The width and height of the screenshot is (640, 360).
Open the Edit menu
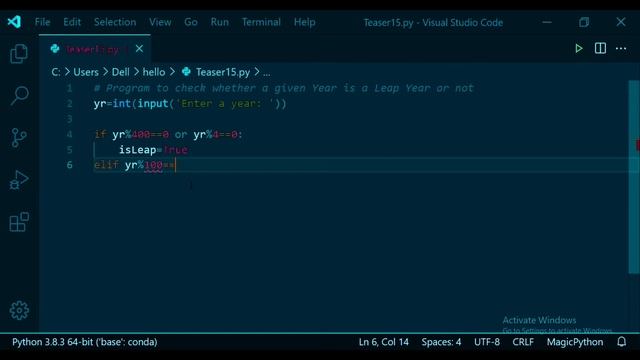click(x=72, y=22)
